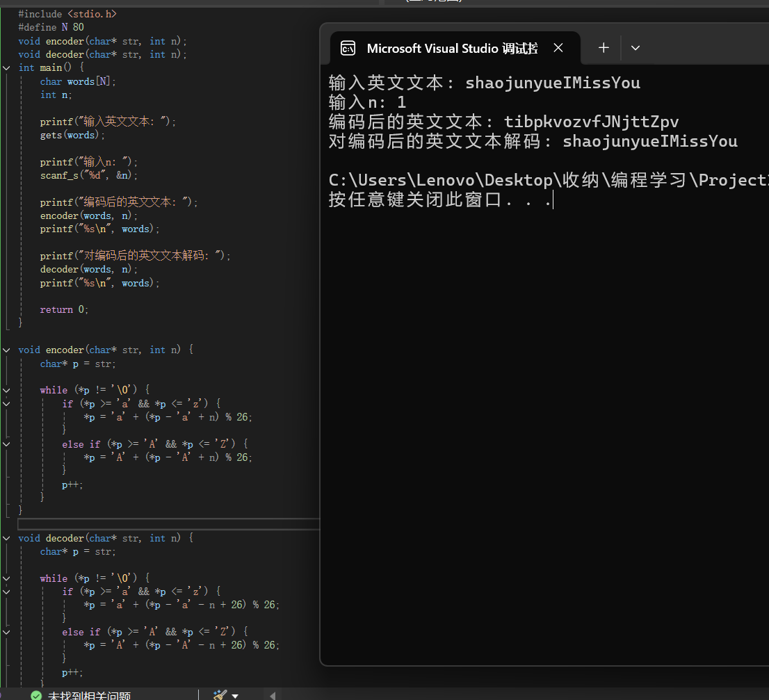The width and height of the screenshot is (769, 700).
Task: Collapse the void decoder function definition
Action: [6, 538]
